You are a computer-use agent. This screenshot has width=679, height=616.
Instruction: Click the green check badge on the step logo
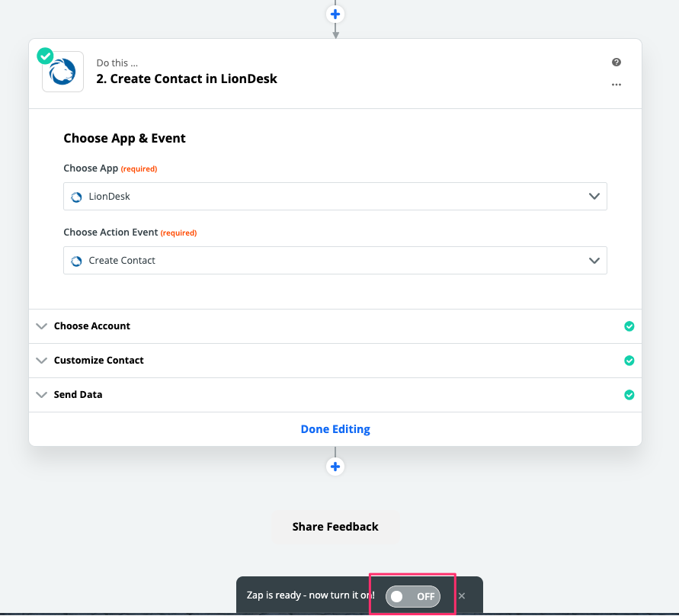pos(45,56)
